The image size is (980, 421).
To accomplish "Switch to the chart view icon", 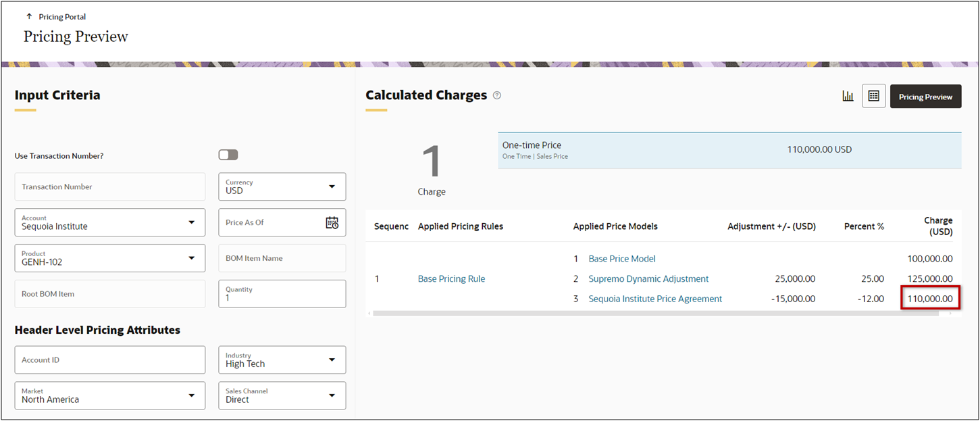I will point(848,95).
